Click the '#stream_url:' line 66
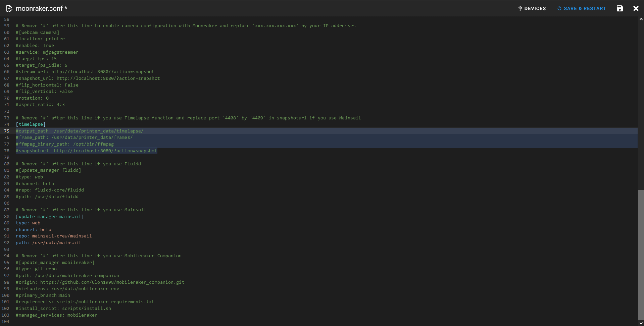The width and height of the screenshot is (644, 326). tap(85, 72)
